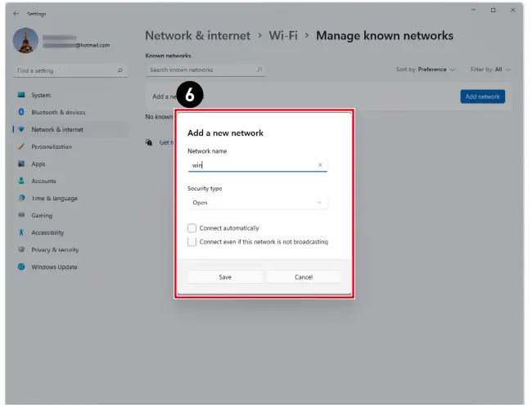Image resolution: width=532 pixels, height=408 pixels.
Task: Click the Windows Update icon
Action: click(21, 267)
